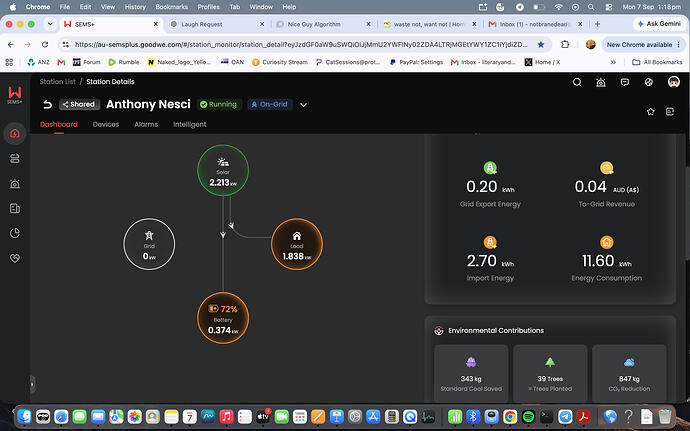Open the Curiosity Stream bookmark
Viewport: 690px width, 431px height.
[x=280, y=62]
